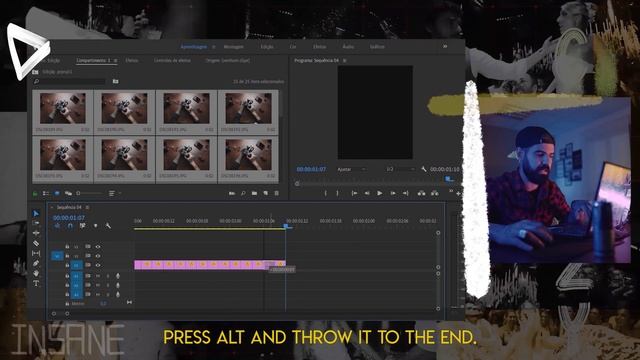Image resolution: width=640 pixels, height=360 pixels.
Task: Expand the program monitor transport overflow chevrons
Action: coord(451,191)
